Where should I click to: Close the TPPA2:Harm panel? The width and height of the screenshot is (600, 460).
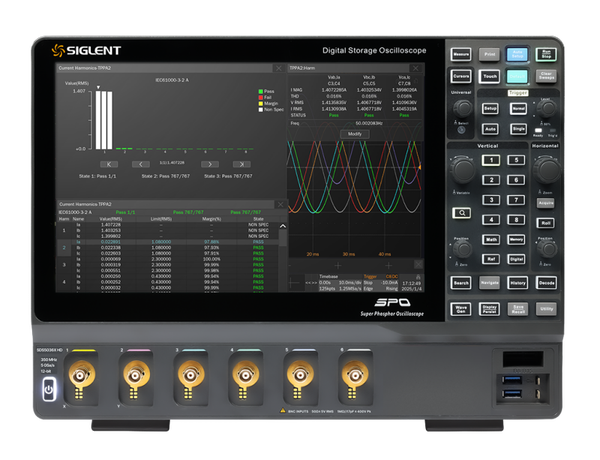(416, 68)
